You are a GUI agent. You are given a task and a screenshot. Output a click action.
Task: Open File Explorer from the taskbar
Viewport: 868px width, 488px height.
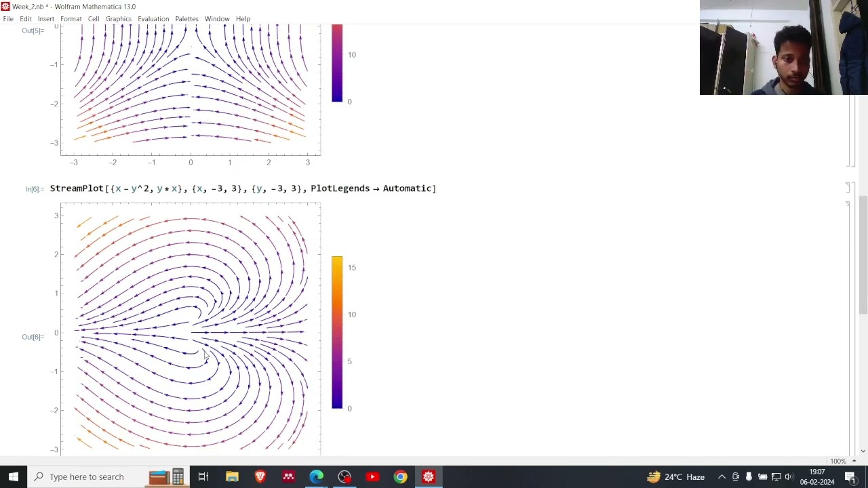(x=232, y=476)
